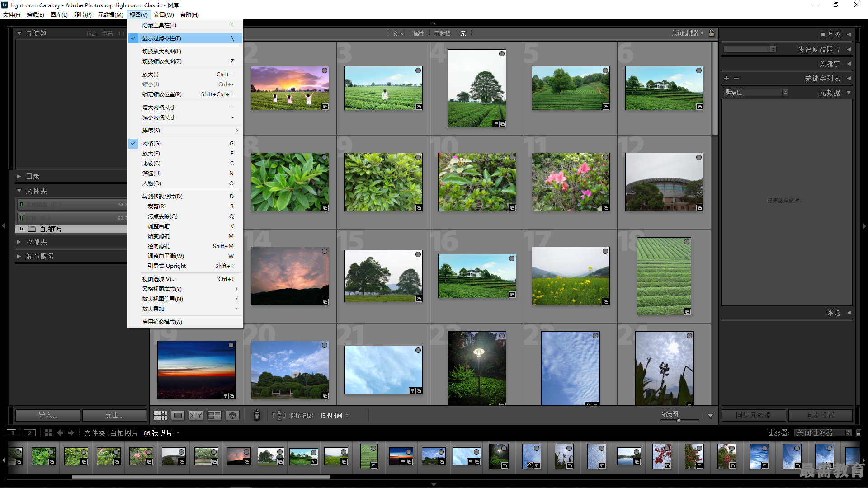Screen dimensions: 868x488
Task: Go back with the left arrow icon
Action: [x=60, y=433]
